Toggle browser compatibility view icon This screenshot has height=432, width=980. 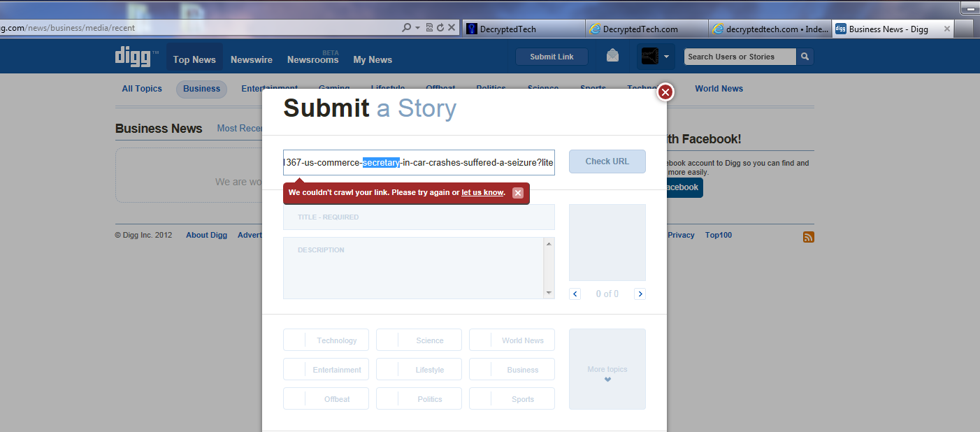click(x=429, y=28)
